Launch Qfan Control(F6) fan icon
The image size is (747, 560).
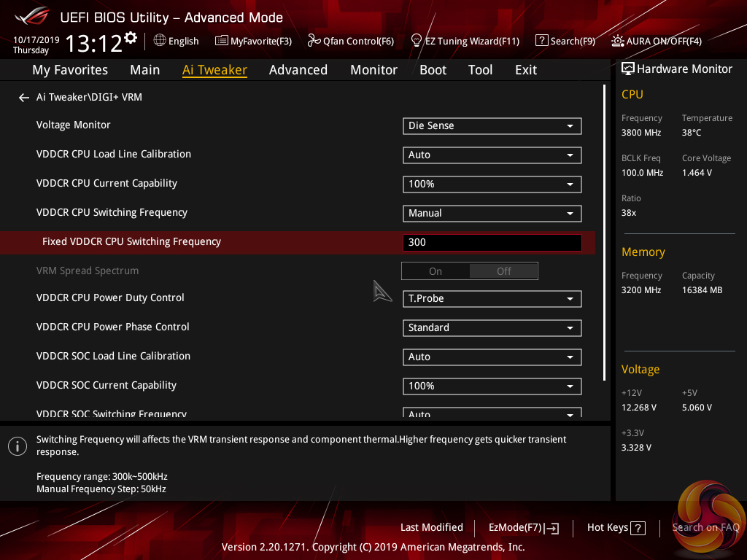pos(314,41)
